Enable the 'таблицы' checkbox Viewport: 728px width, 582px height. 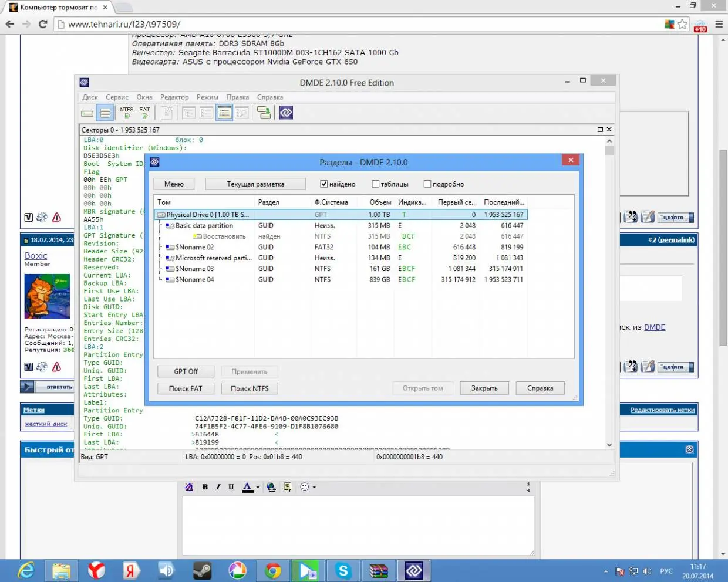(376, 184)
